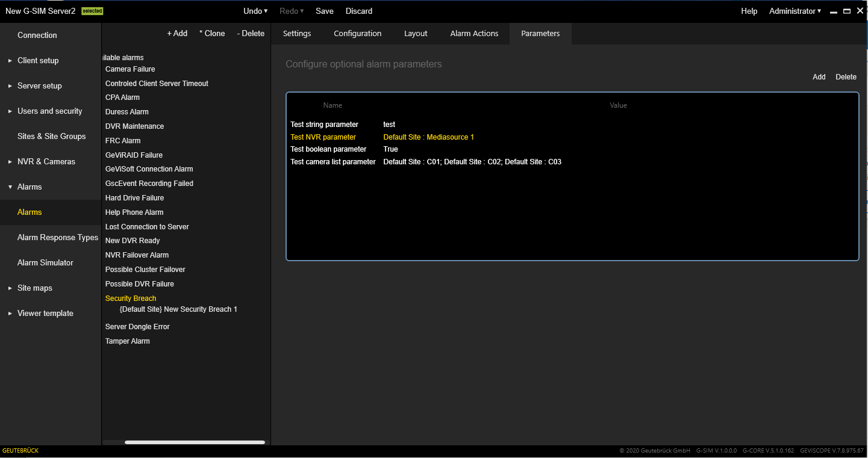Select Controled Client Server Timeout alarm

pyautogui.click(x=157, y=84)
